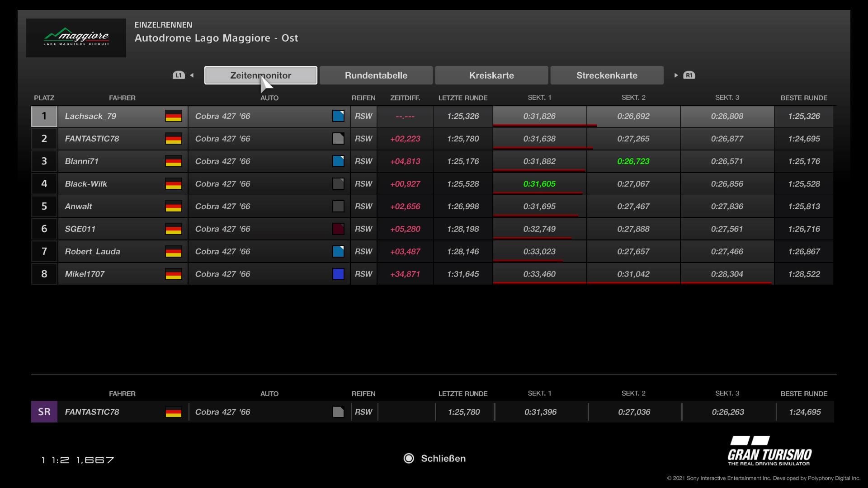Click the German flag beside Robert_Lauda
The height and width of the screenshot is (488, 868).
click(174, 252)
